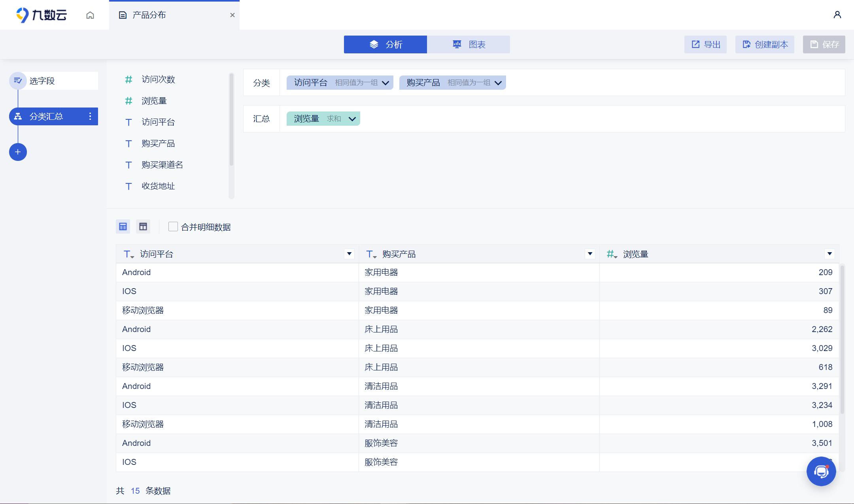Select second table layout icon

(143, 227)
